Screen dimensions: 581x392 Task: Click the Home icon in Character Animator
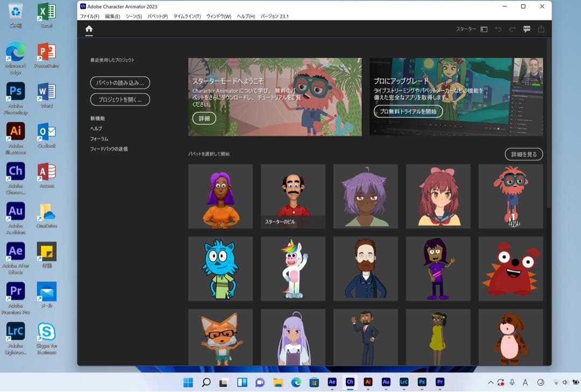pyautogui.click(x=89, y=29)
